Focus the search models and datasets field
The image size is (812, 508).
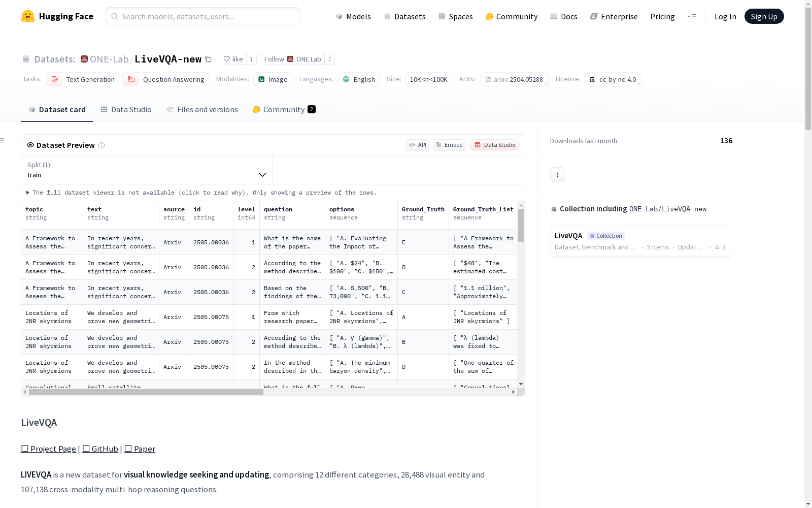(203, 16)
